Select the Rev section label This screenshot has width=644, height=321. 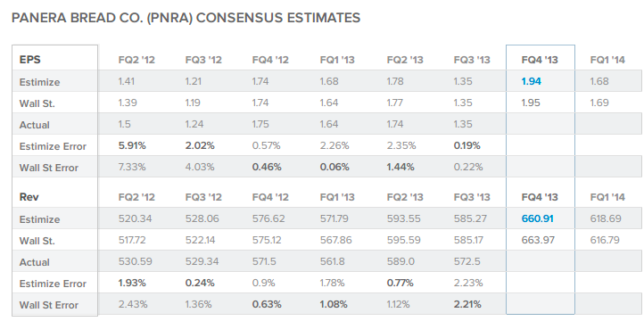tap(29, 197)
